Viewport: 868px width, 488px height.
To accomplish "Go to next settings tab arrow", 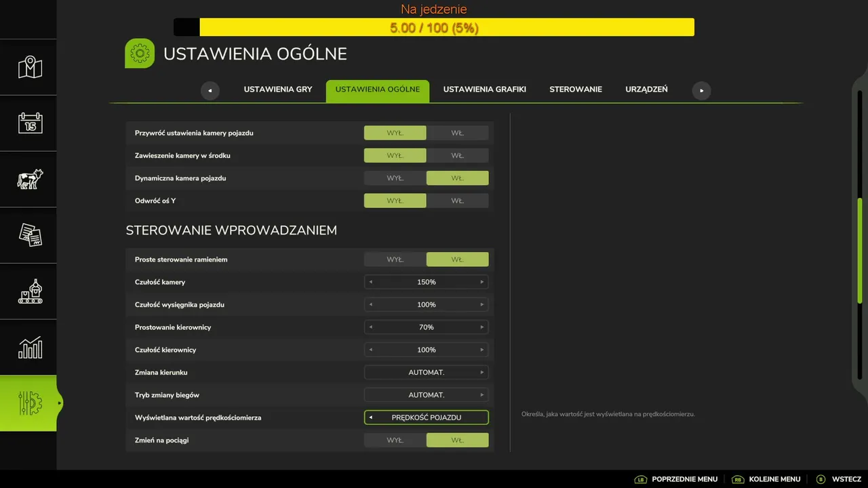I will pyautogui.click(x=701, y=90).
